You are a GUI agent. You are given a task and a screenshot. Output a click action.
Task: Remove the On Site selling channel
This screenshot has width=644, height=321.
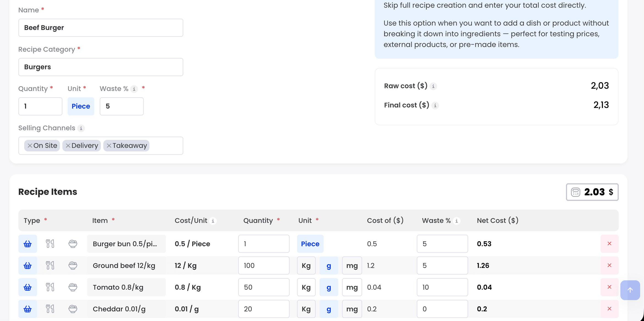(30, 146)
